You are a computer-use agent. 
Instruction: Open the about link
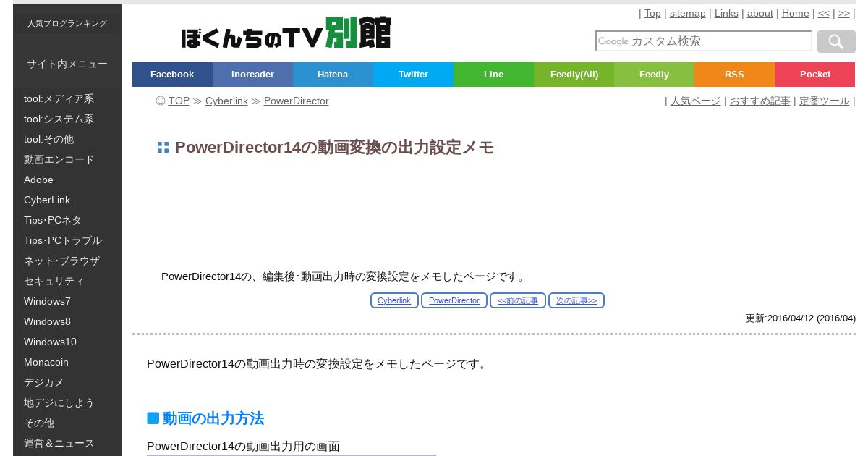point(760,13)
